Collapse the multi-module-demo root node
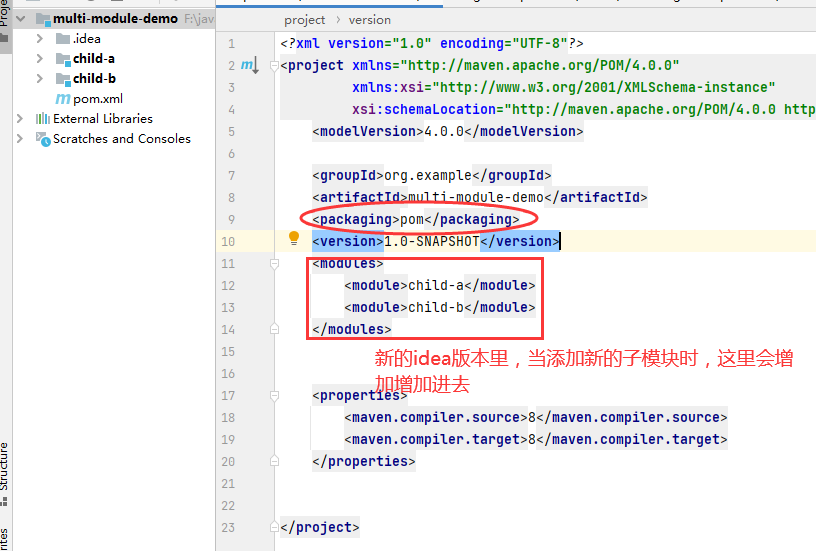 coord(20,18)
